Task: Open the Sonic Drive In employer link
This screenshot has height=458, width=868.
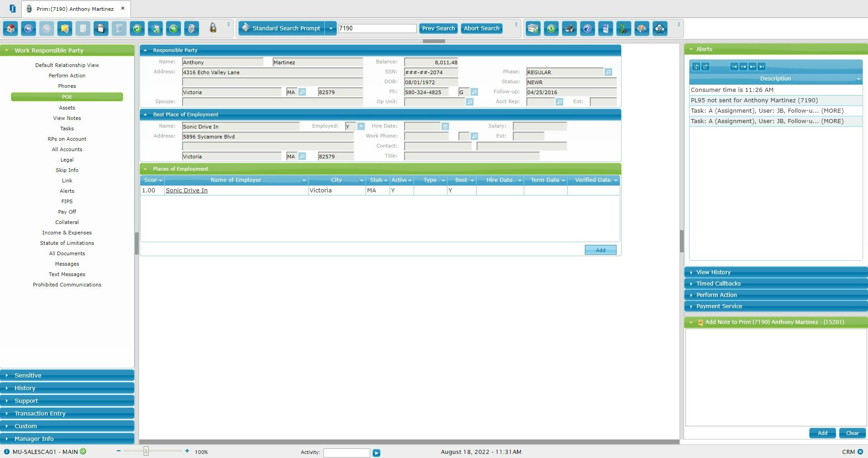Action: click(186, 190)
